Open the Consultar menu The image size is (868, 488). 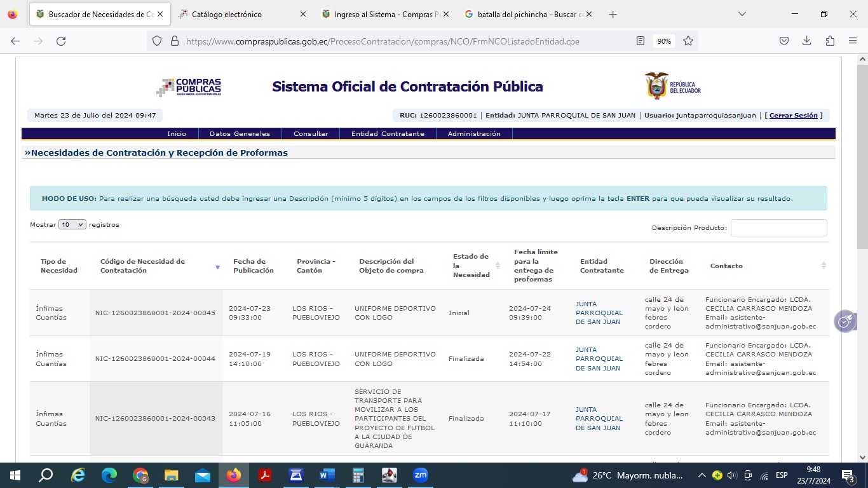[x=311, y=133]
